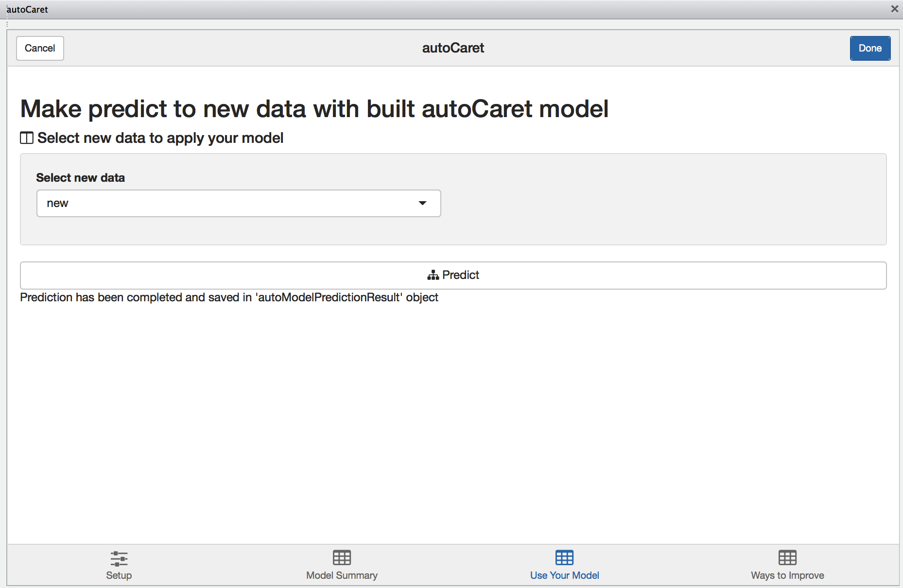Click the Cancel button
Image resolution: width=903 pixels, height=588 pixels.
pyautogui.click(x=40, y=48)
